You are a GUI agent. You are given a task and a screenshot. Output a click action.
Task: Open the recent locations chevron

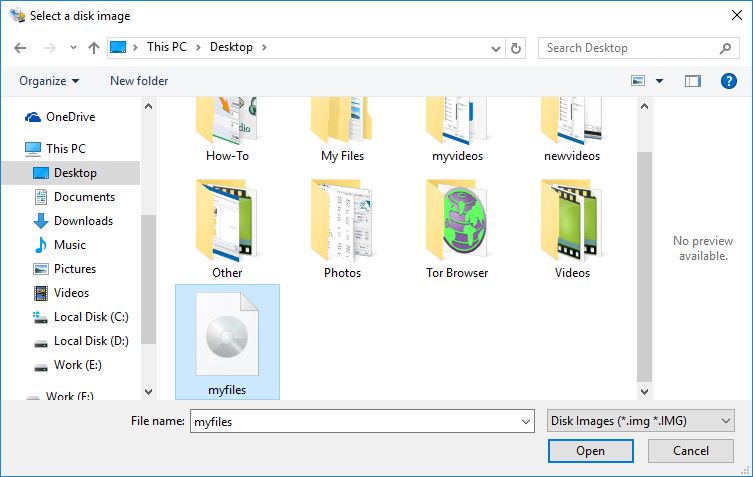73,48
